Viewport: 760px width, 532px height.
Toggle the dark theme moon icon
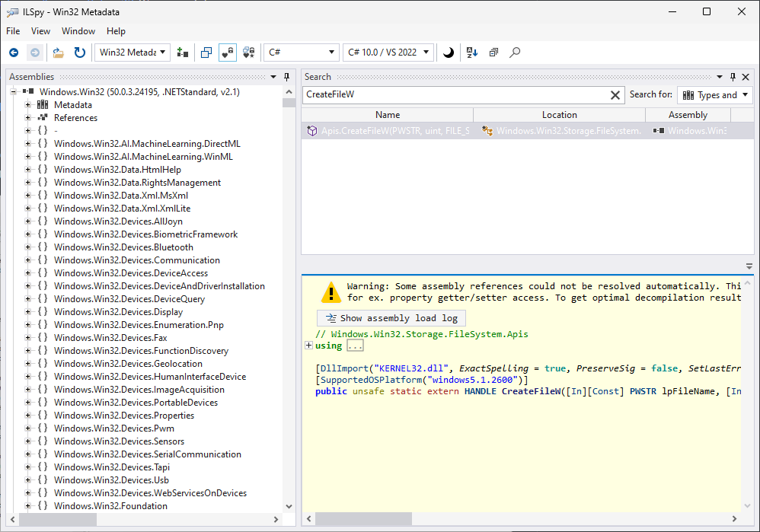[x=449, y=53]
